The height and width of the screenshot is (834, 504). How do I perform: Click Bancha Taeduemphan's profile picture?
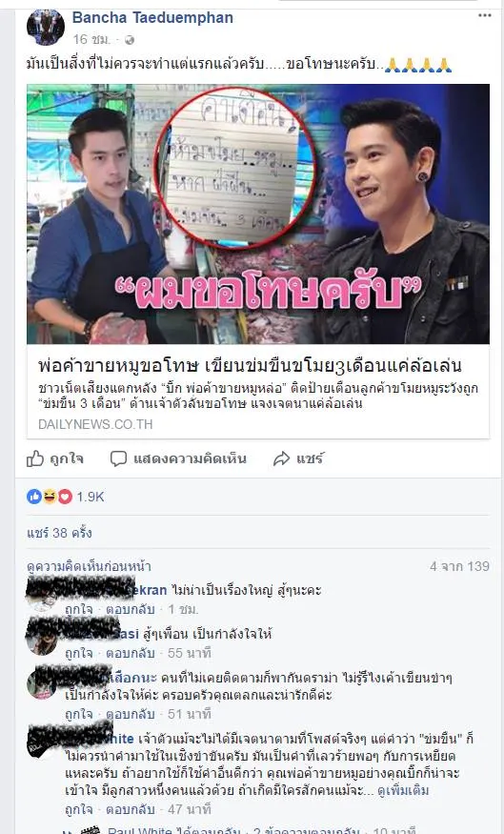45,27
